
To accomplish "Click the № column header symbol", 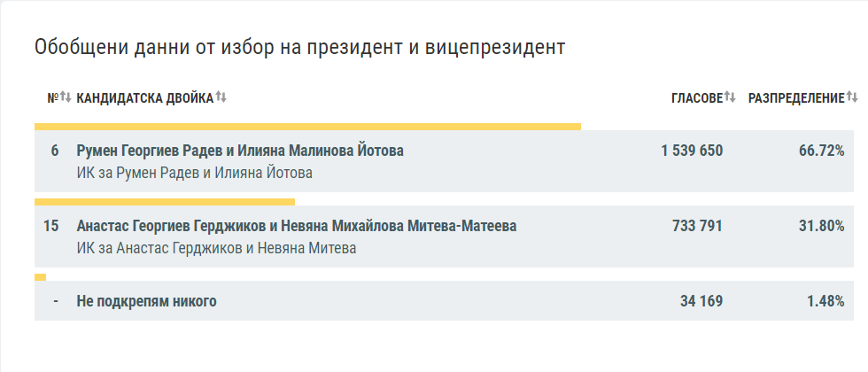I will coord(52,98).
